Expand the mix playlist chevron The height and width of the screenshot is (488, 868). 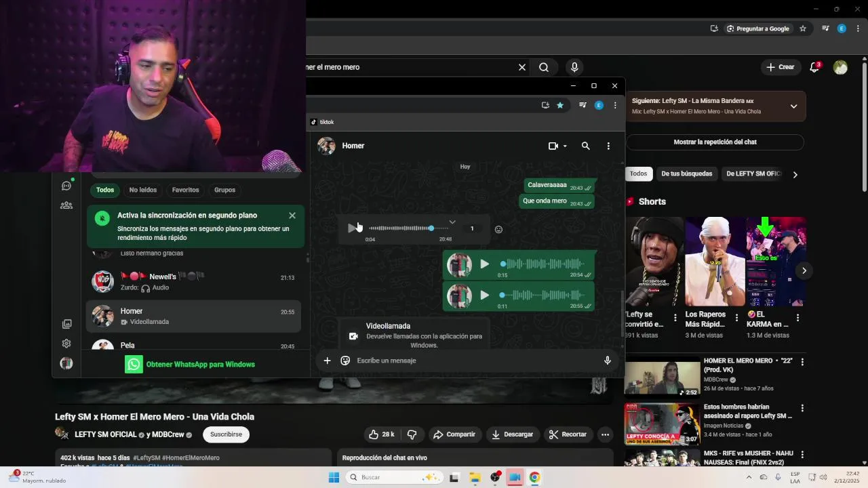pyautogui.click(x=793, y=106)
